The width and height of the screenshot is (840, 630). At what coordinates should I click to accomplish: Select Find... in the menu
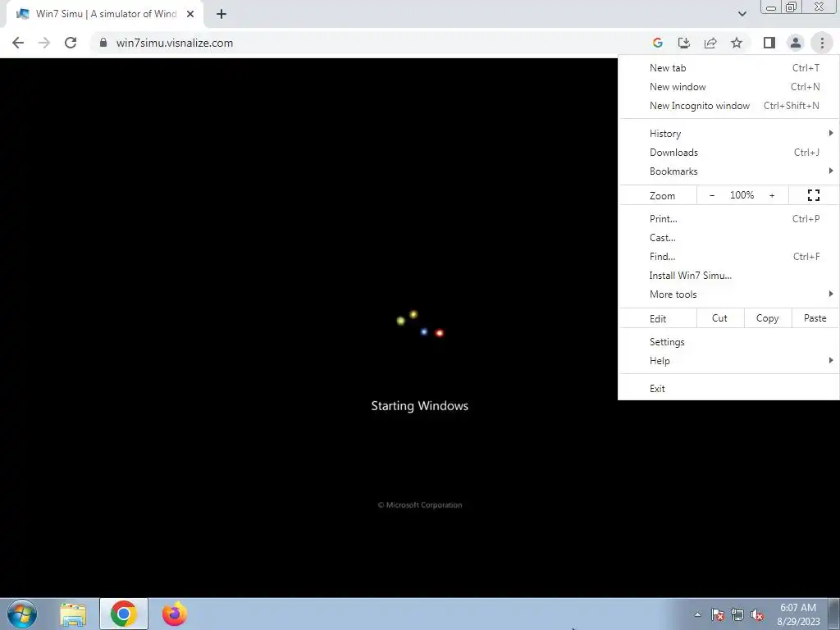[728, 256]
